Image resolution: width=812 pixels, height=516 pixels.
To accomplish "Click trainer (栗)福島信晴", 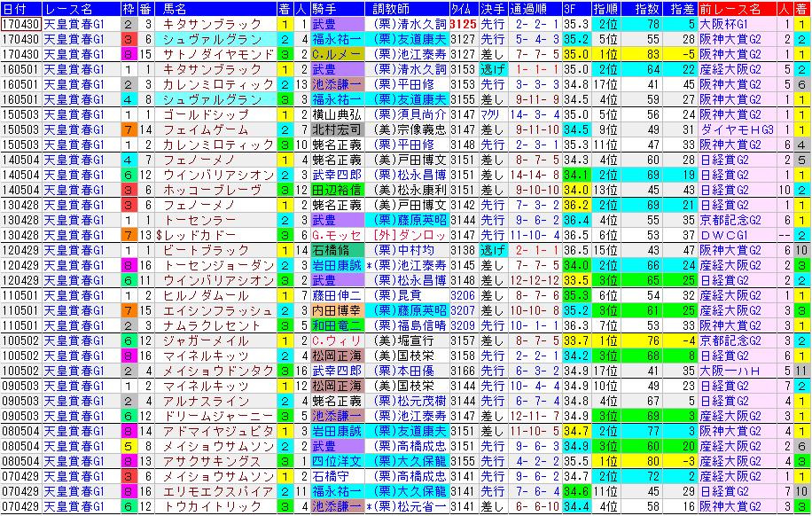I will [x=410, y=326].
